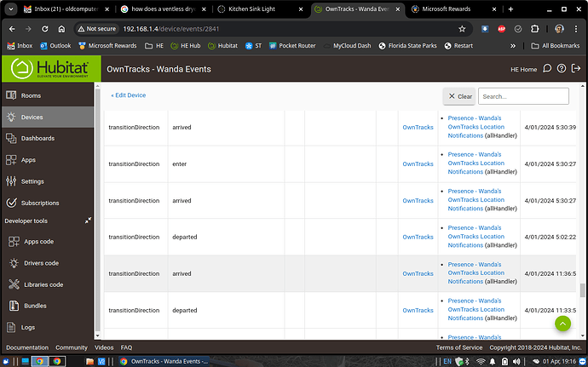Open the taskbar volume icon
This screenshot has height=367, width=588.
[516, 361]
